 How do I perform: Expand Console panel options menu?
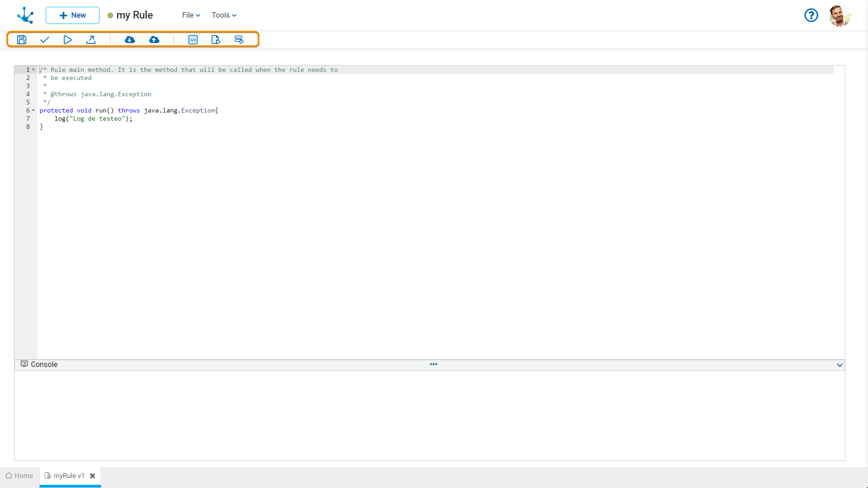[434, 364]
